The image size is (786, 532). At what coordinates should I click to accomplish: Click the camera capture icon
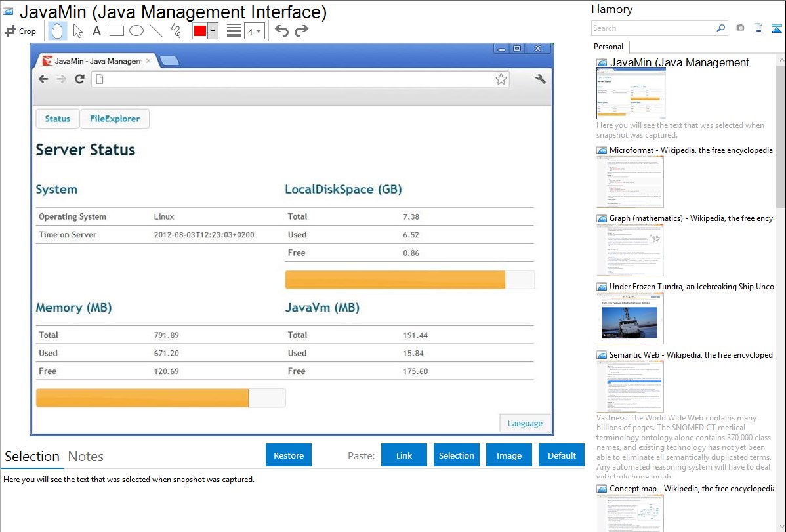[740, 28]
